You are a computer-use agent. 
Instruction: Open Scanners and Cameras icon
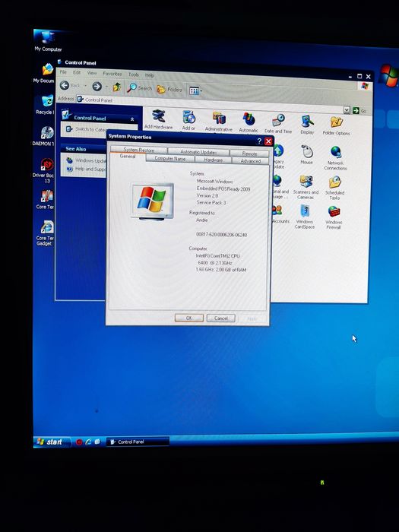306,187
